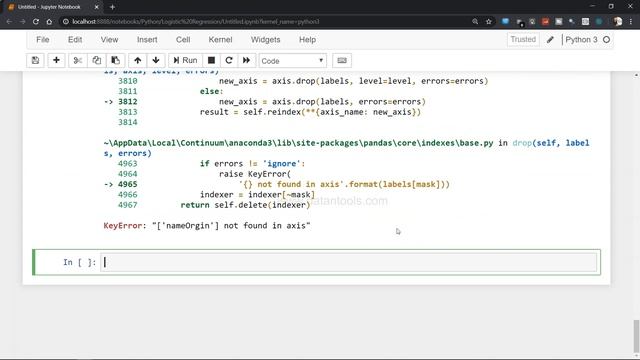
Task: Open the File menu
Action: click(x=43, y=40)
